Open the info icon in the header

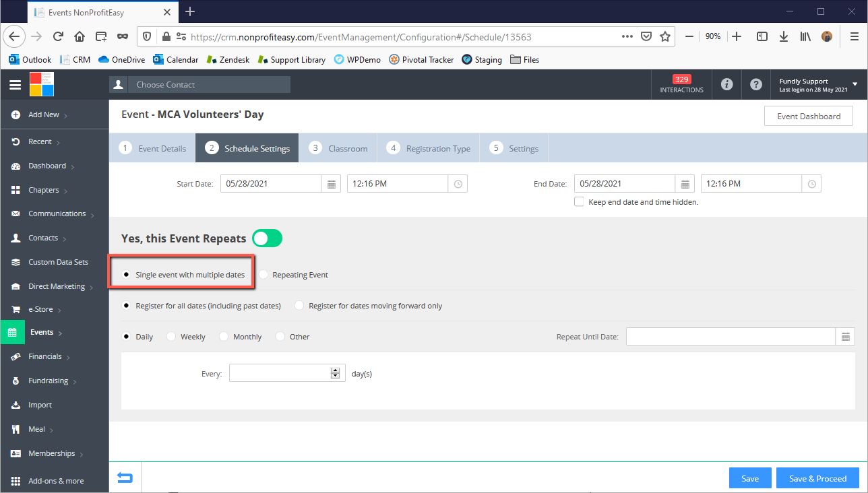(x=726, y=84)
